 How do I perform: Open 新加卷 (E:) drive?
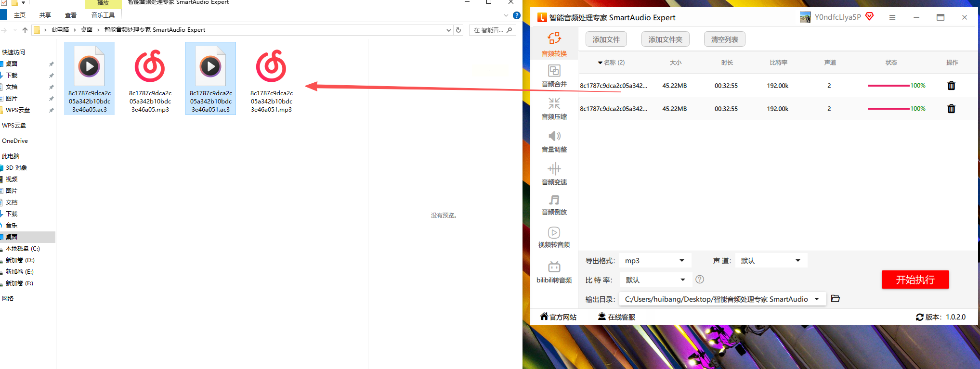(x=20, y=272)
